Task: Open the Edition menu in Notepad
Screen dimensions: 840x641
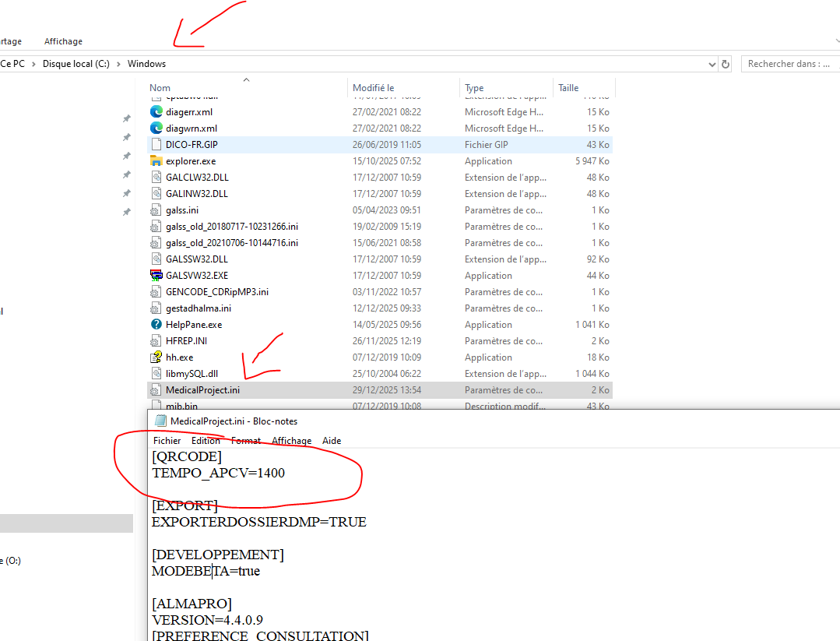Action: click(x=206, y=441)
